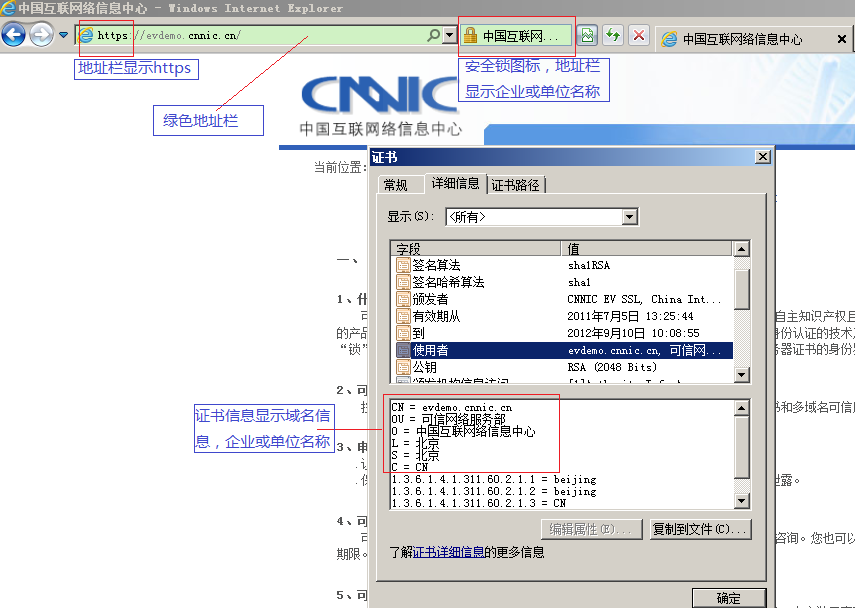Click the 值 column header

pyautogui.click(x=646, y=249)
